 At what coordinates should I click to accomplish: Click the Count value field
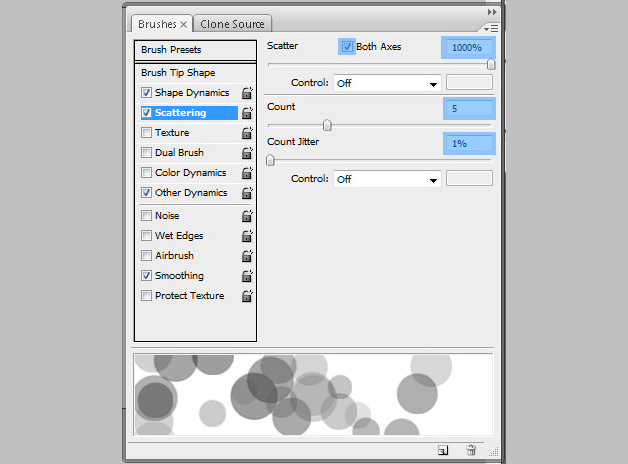[469, 108]
